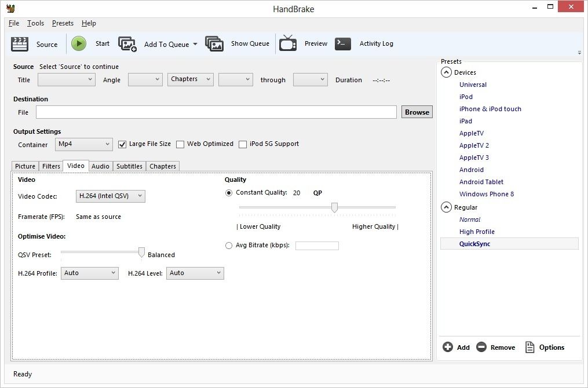Select the Constant Quality radio button
588x388 pixels.
(x=229, y=193)
